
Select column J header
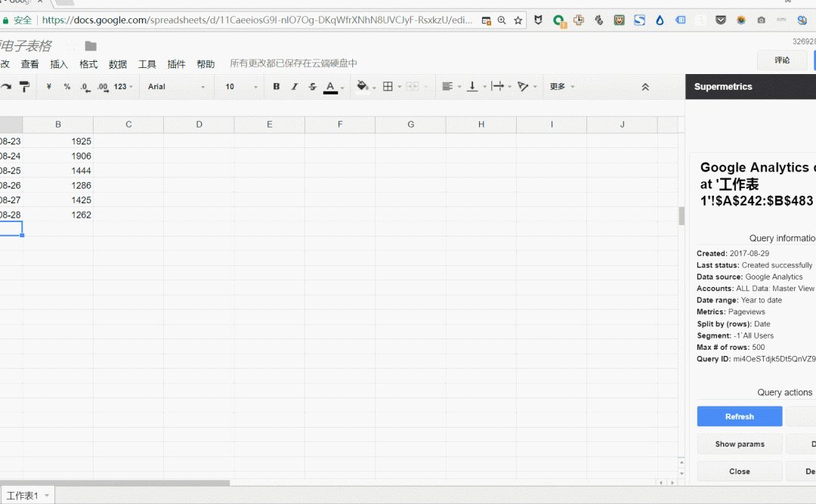tap(622, 125)
